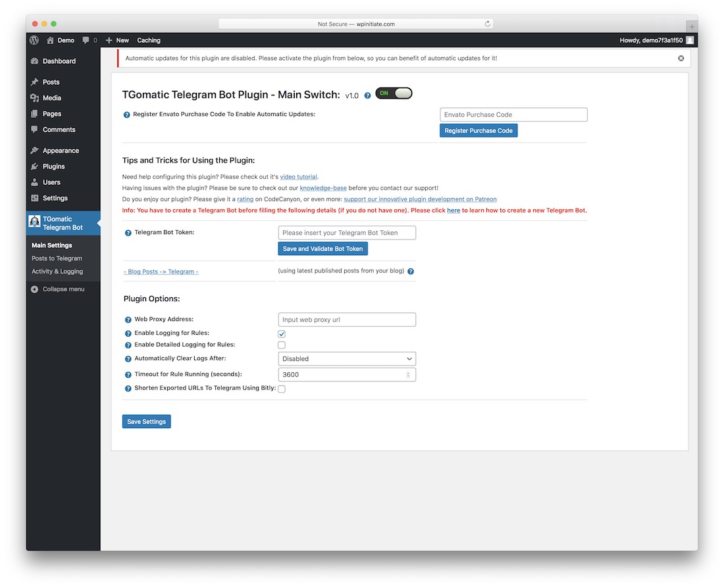Click help icon for Automatically Clear Logs After
Screen dimensions: 724x588
click(128, 359)
